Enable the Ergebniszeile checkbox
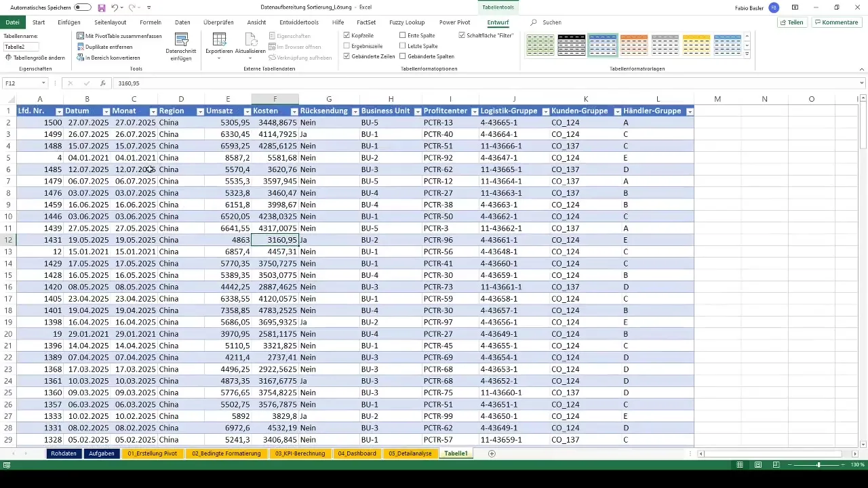The width and height of the screenshot is (868, 488). tap(347, 46)
